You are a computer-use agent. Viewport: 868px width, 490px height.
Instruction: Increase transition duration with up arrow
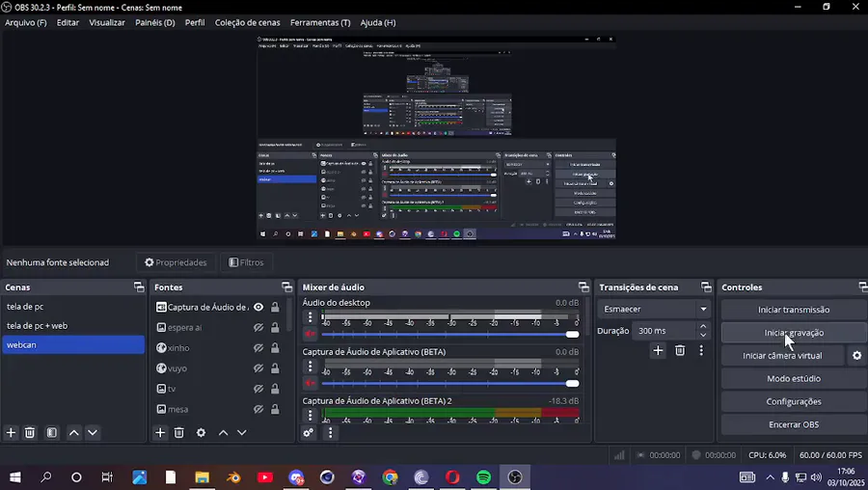click(703, 327)
